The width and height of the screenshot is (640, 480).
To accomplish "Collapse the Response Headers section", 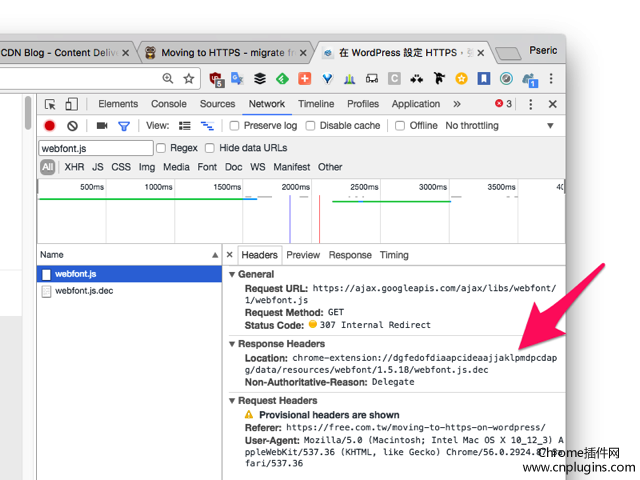I will click(232, 344).
